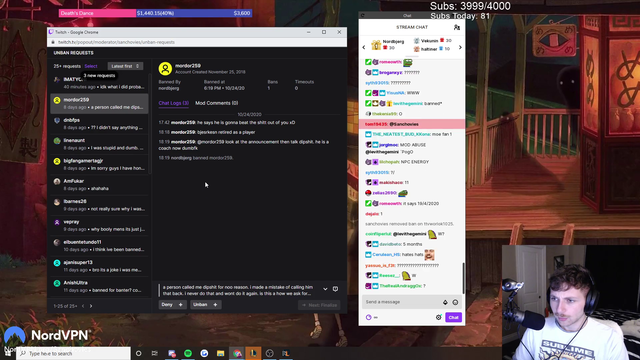
Task: Switch to the Mod Comments tab
Action: tap(216, 103)
